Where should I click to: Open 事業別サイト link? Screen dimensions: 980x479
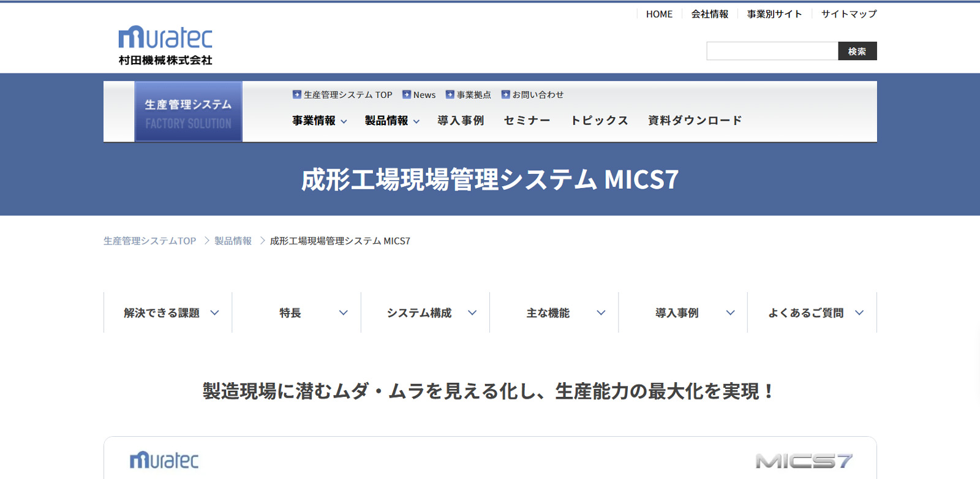click(775, 14)
